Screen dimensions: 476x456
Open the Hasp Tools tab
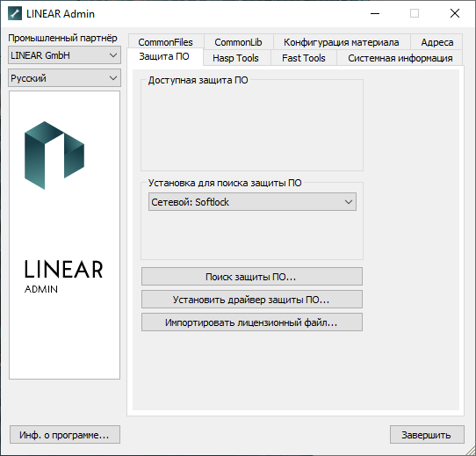pyautogui.click(x=236, y=58)
